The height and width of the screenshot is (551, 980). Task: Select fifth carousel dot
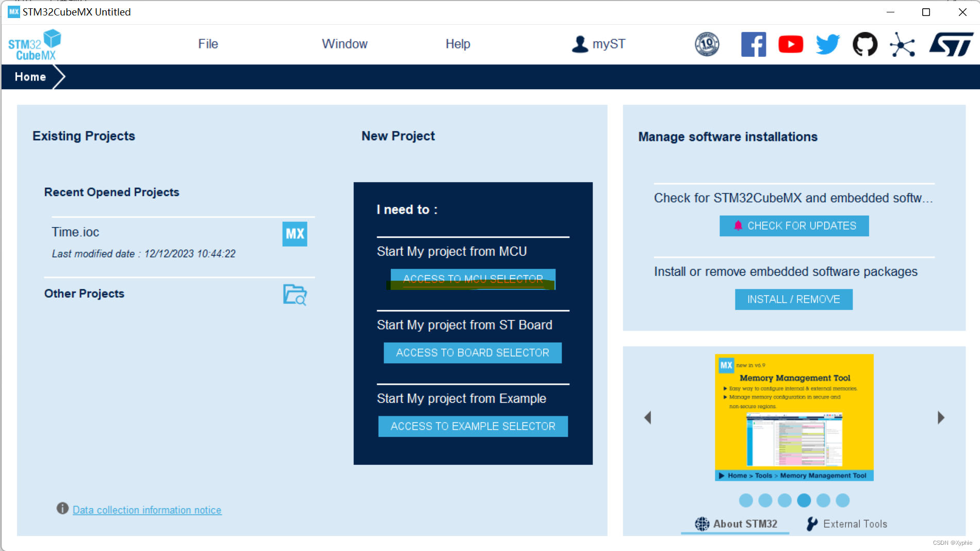click(x=823, y=500)
